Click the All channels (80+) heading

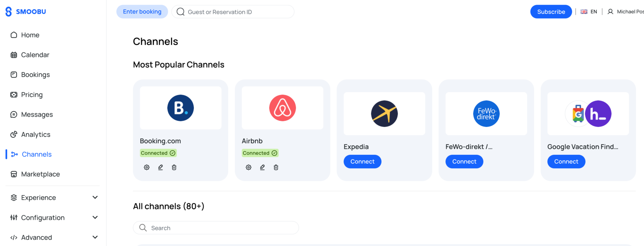pos(169,206)
